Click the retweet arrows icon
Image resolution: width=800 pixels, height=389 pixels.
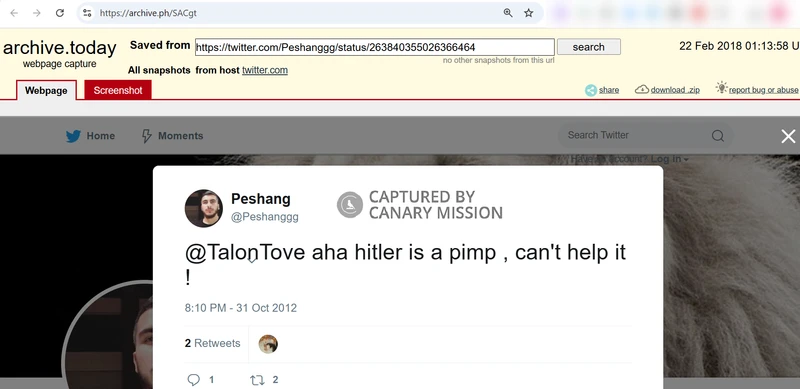(257, 380)
